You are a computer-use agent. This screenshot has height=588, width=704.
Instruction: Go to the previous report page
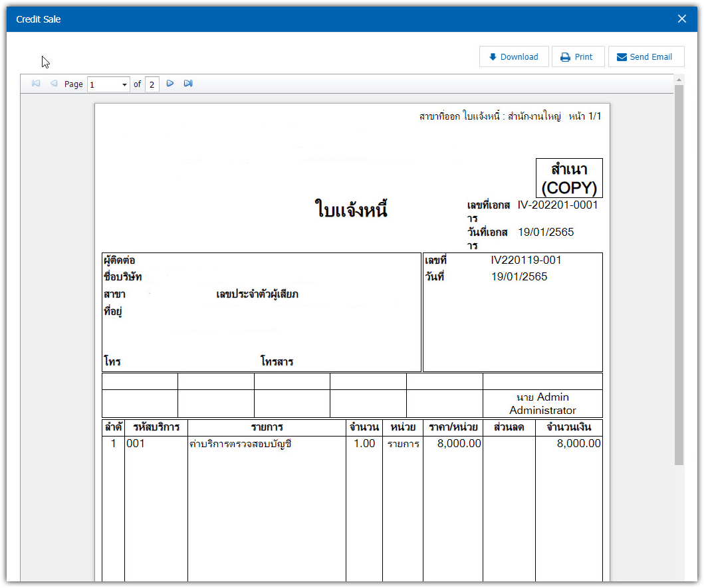pos(54,84)
